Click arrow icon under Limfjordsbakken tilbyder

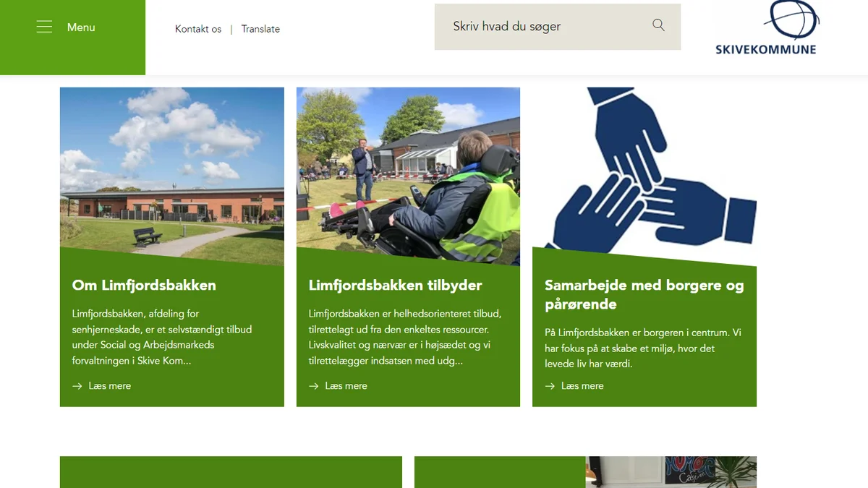point(314,386)
